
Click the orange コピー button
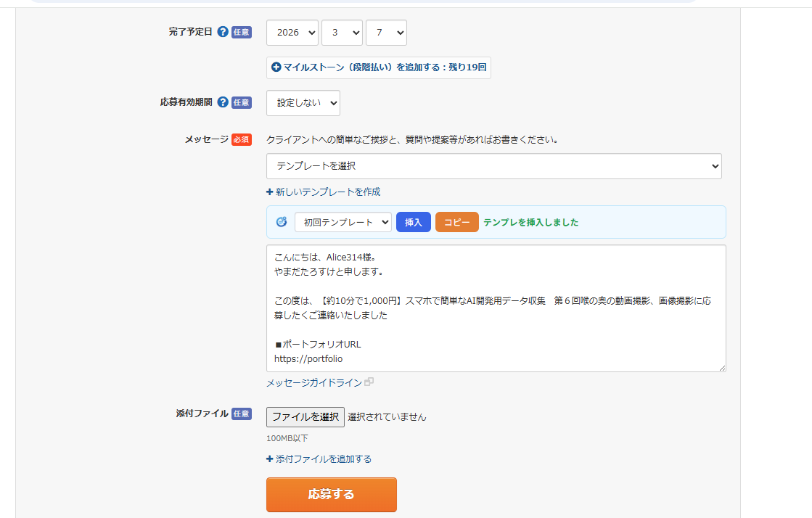pyautogui.click(x=456, y=222)
